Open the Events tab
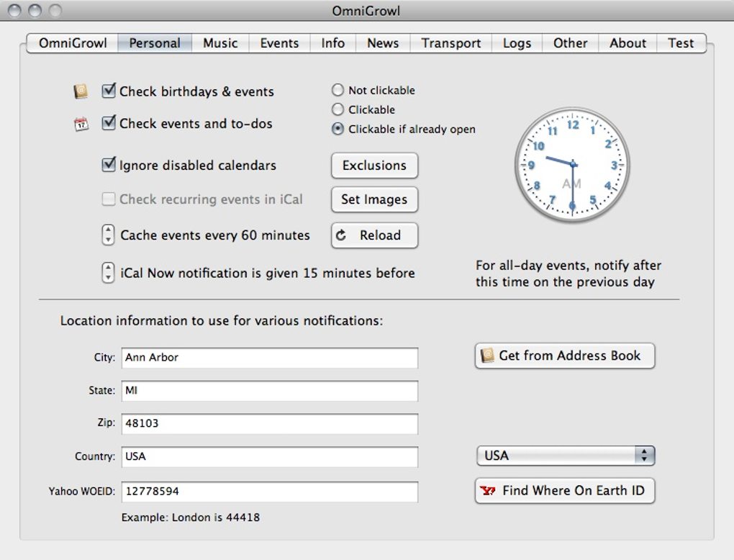 [x=279, y=43]
